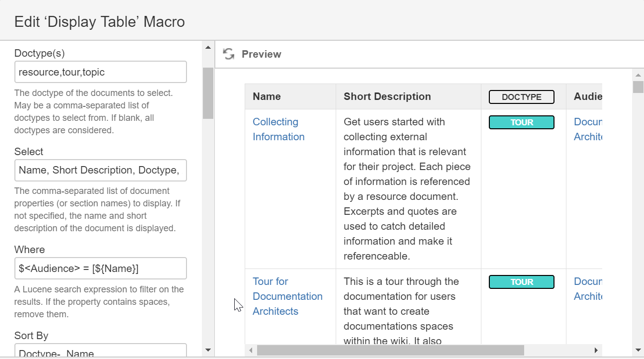Refresh the macro preview
This screenshot has width=644, height=359.
tap(228, 54)
